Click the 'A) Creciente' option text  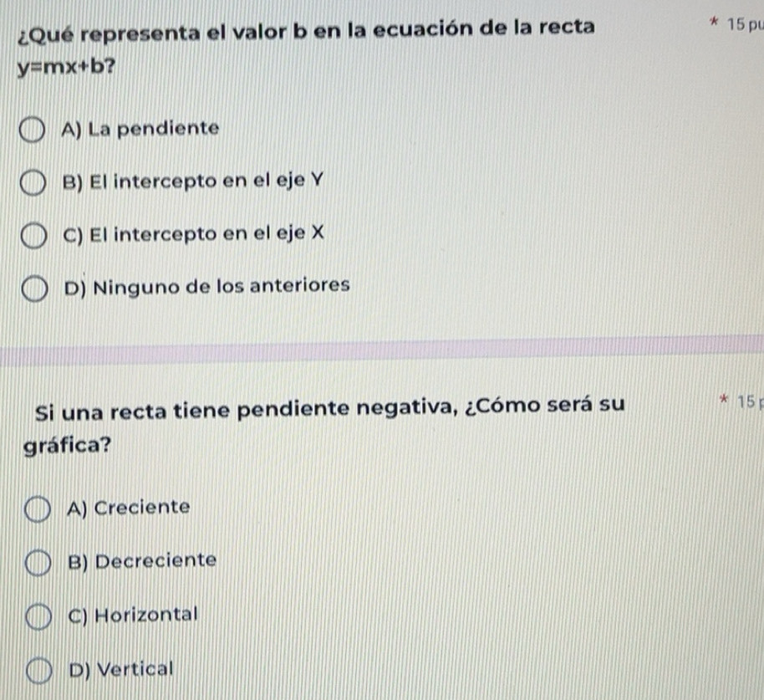click(x=129, y=508)
